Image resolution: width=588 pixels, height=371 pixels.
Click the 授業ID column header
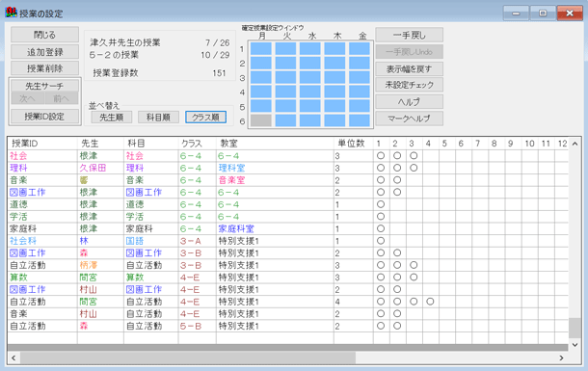[42, 144]
